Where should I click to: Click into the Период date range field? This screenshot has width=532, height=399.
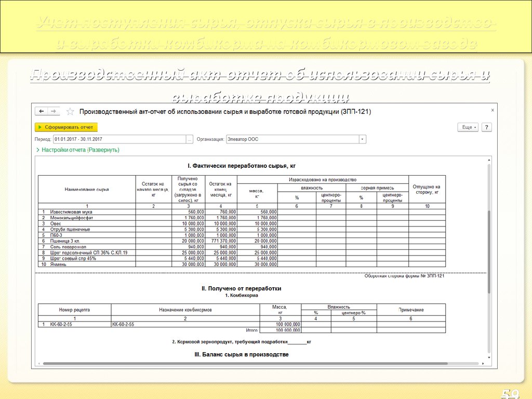pos(119,139)
